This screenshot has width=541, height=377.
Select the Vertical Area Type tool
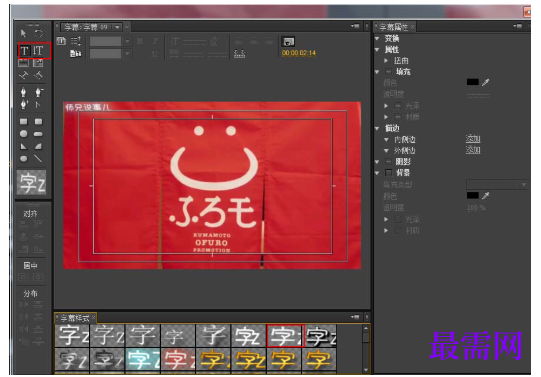(x=38, y=63)
